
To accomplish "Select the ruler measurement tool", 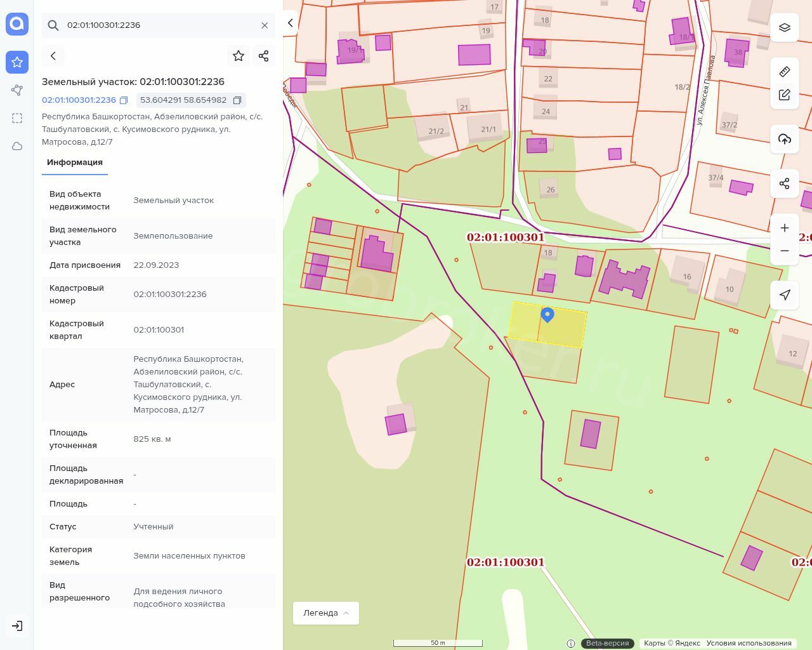I will [785, 72].
